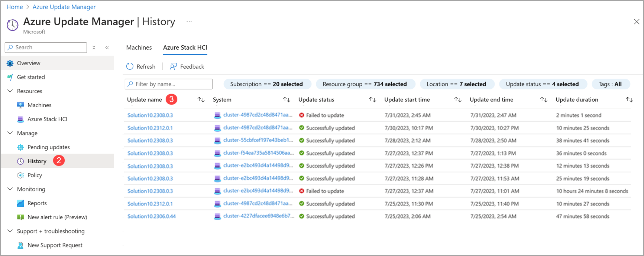Select the Azure Stack HCI tab
This screenshot has width=644, height=256.
(x=185, y=47)
